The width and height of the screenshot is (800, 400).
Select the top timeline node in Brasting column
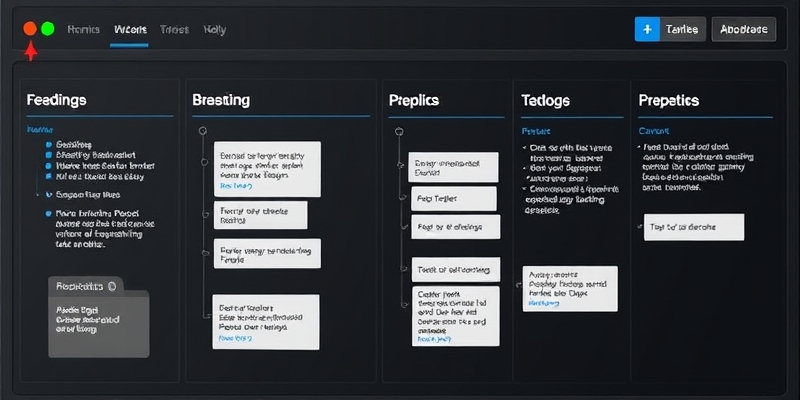(203, 130)
